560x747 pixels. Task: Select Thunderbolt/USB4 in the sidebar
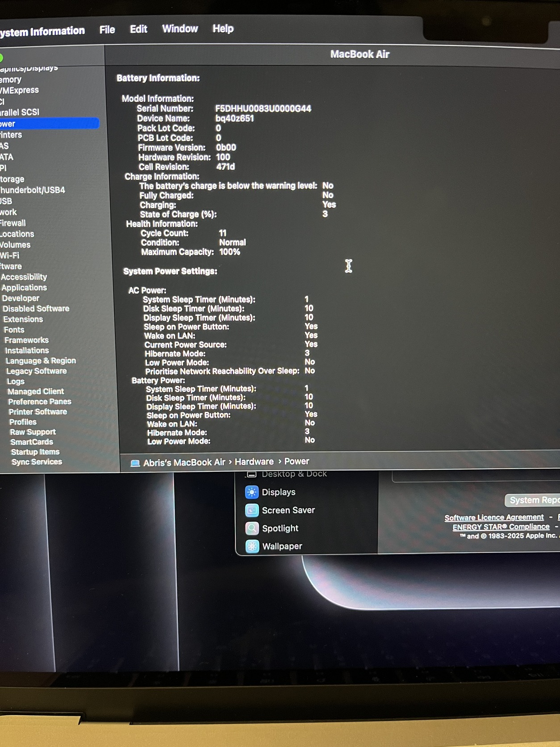coord(33,190)
